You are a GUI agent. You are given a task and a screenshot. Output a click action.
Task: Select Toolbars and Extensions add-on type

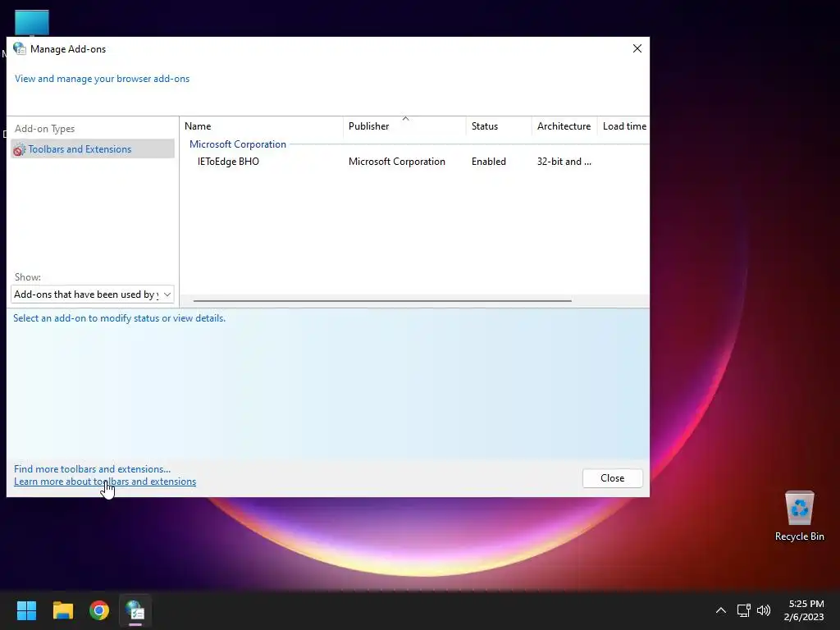92,149
